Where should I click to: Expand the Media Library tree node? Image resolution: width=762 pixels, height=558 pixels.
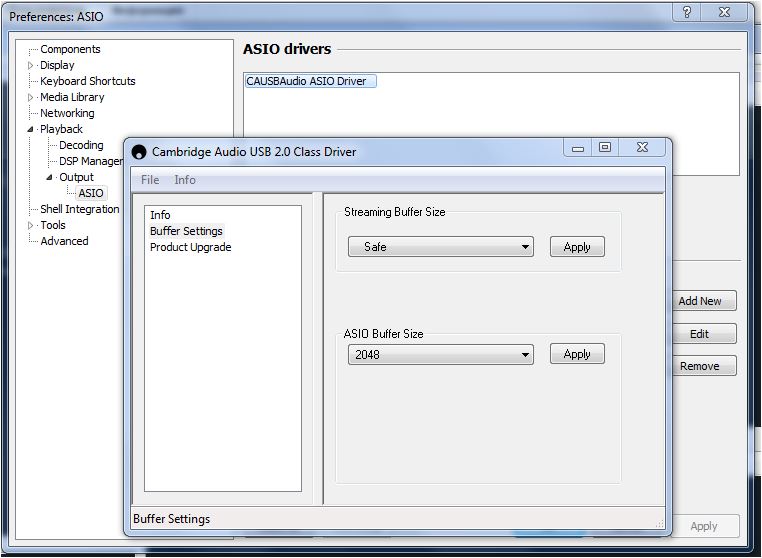pos(30,97)
